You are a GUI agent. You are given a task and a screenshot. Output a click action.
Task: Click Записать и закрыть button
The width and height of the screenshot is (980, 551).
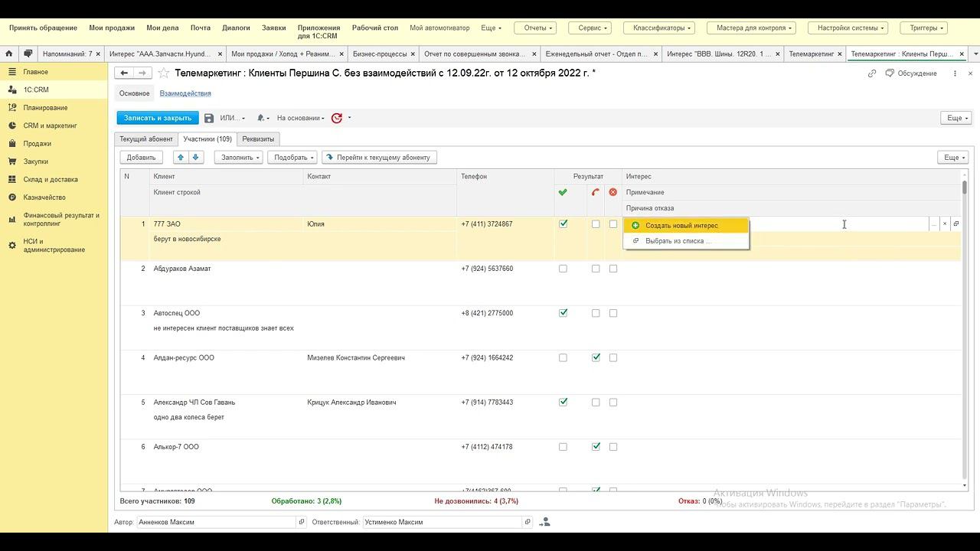(158, 118)
